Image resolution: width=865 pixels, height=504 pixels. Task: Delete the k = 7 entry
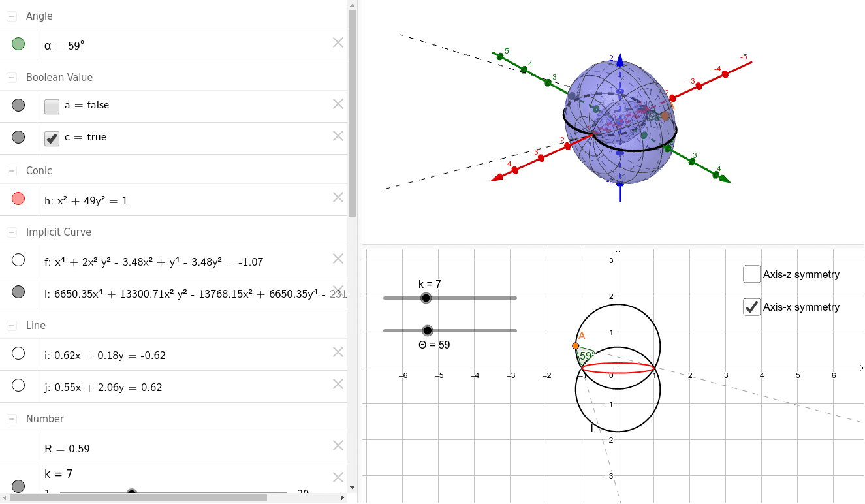tap(338, 477)
